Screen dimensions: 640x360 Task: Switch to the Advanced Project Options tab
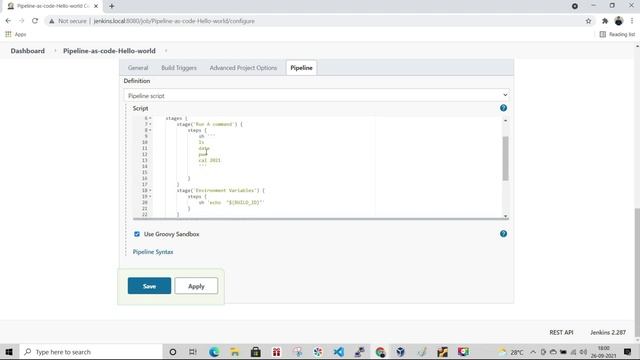pos(243,68)
